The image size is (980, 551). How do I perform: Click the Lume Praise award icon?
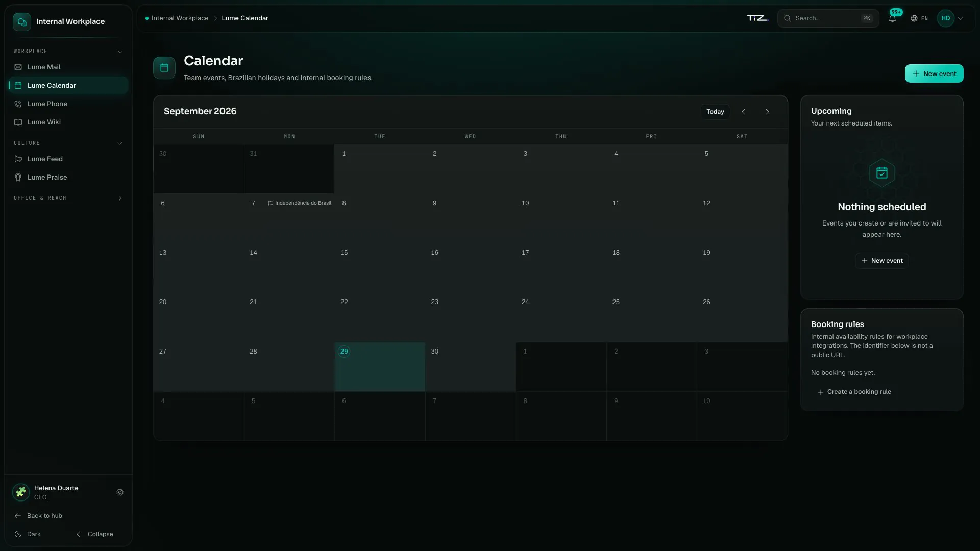(18, 177)
